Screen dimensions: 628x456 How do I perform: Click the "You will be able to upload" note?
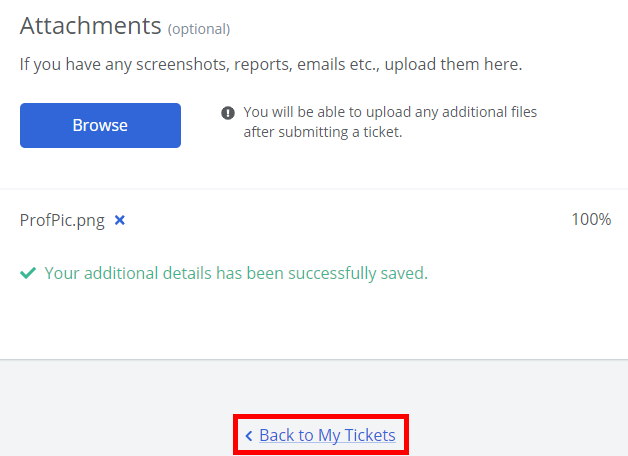390,112
